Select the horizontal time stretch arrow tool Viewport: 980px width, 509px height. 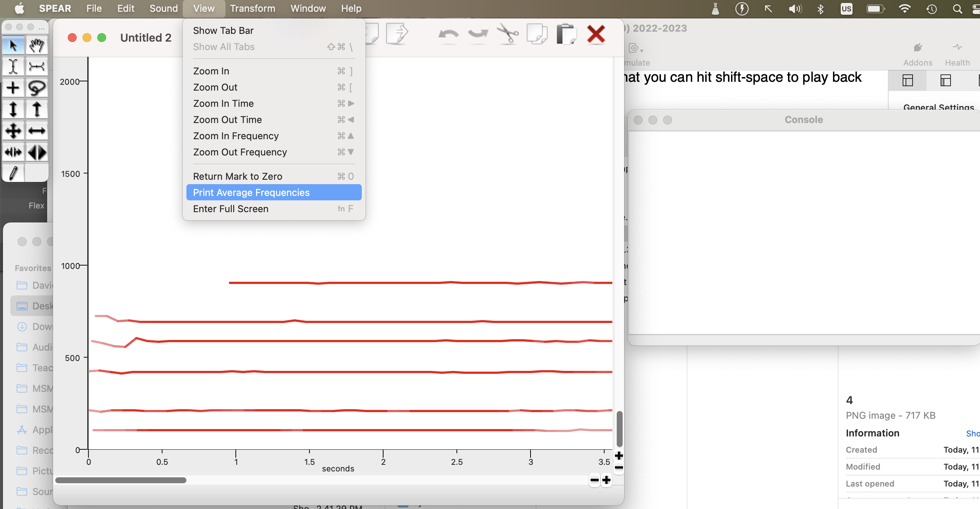point(36,131)
